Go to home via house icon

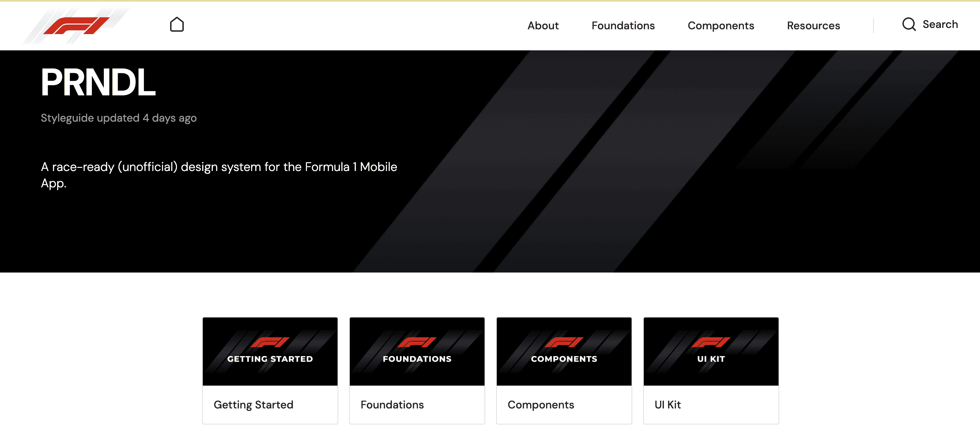(177, 25)
